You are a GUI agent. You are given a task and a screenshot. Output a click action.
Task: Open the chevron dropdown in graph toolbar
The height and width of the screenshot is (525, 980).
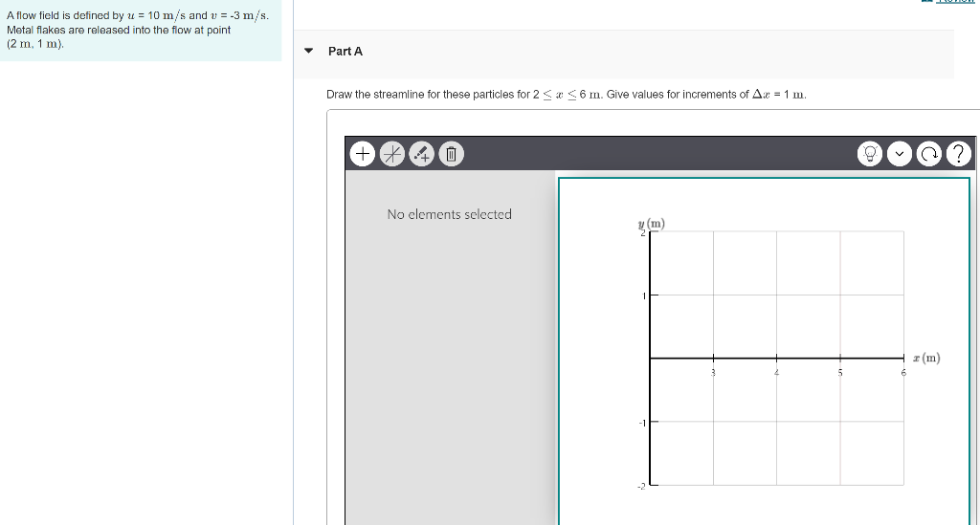pos(900,154)
